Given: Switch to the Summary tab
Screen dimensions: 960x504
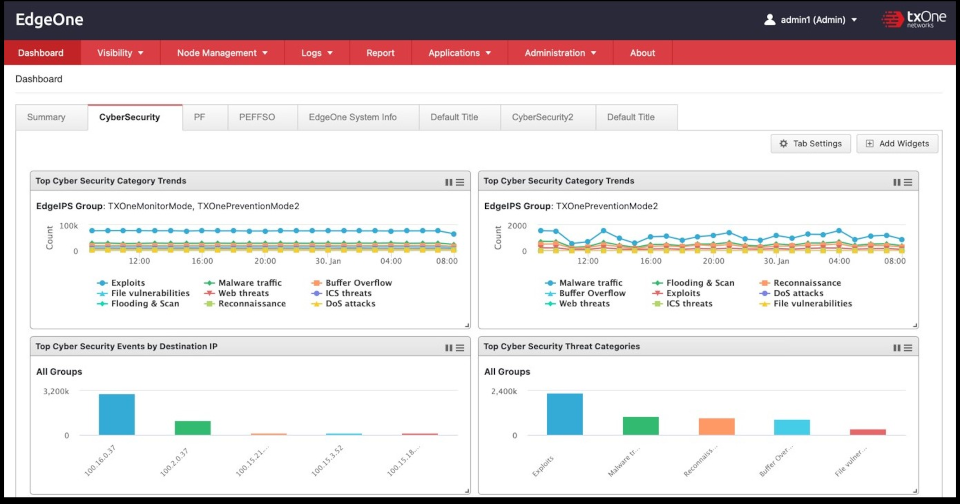Looking at the screenshot, I should coord(51,117).
